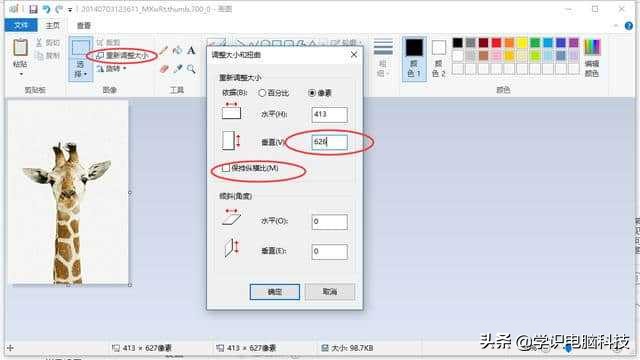Select the Pencil tool

[x=164, y=51]
